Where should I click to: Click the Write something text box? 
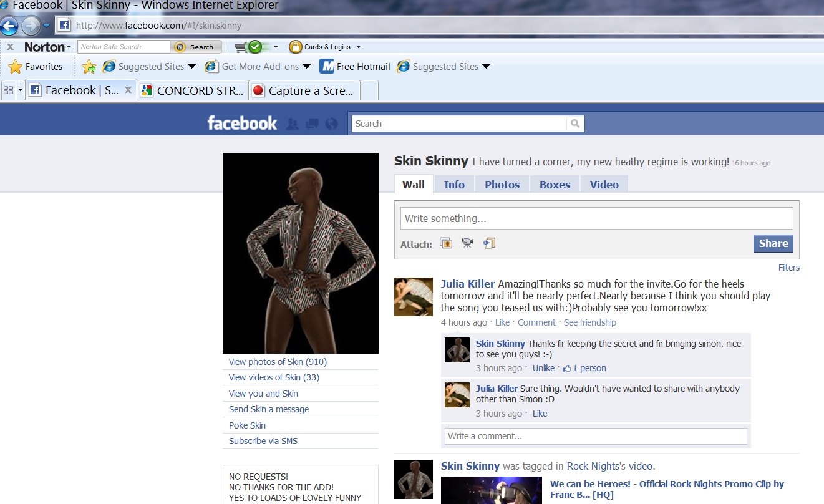[x=597, y=218]
